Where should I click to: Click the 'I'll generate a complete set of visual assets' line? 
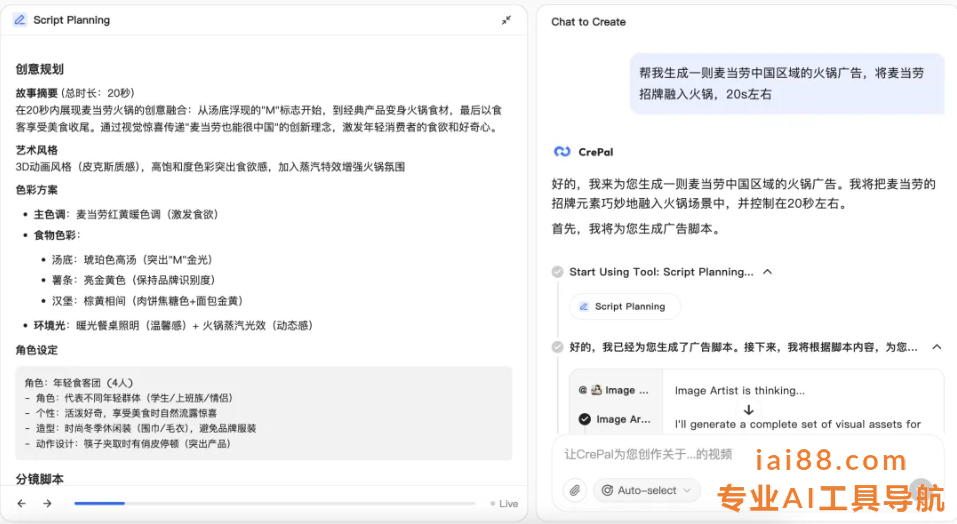tap(798, 424)
